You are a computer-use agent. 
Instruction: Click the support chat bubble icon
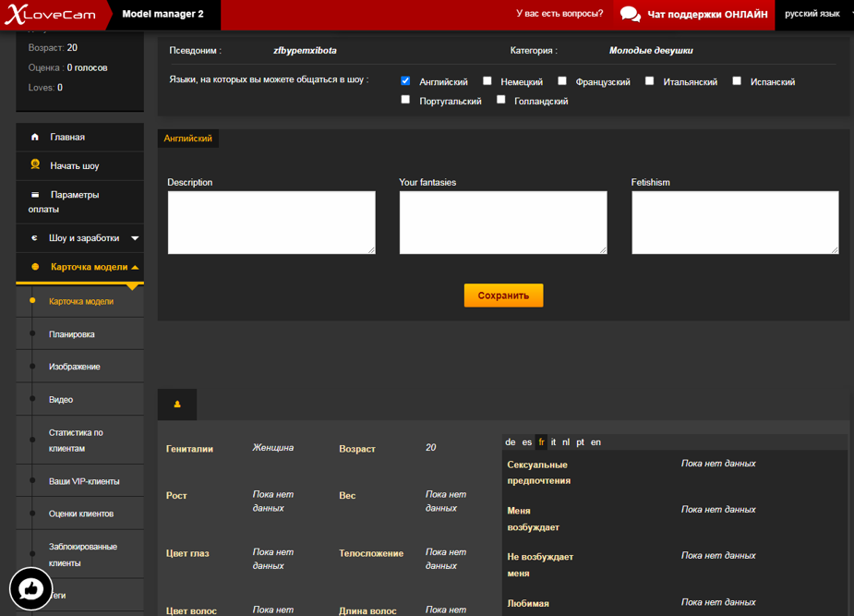pyautogui.click(x=631, y=14)
